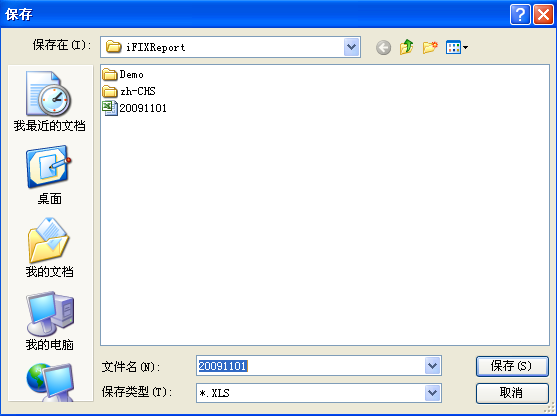Open the 保存类型 *.XLS type dropdown

tap(432, 393)
